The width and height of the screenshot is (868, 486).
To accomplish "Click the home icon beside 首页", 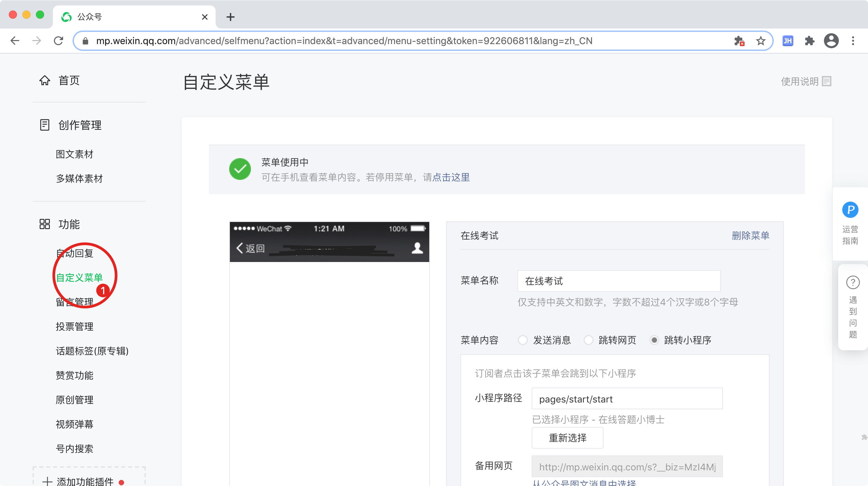I will pos(44,80).
